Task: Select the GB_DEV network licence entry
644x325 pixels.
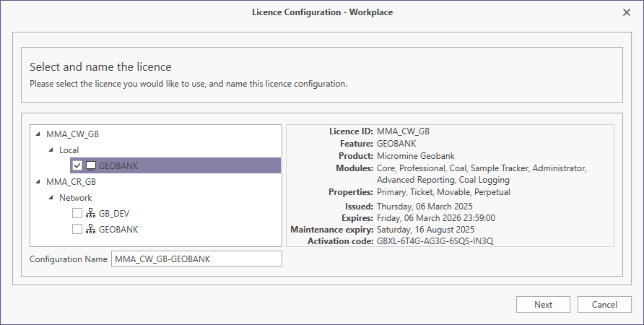Action: click(114, 214)
